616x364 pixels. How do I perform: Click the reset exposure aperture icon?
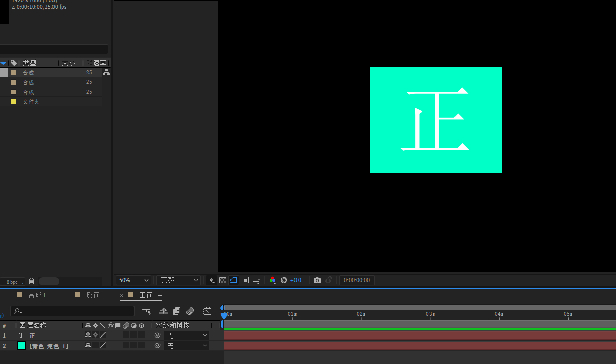pyautogui.click(x=284, y=280)
